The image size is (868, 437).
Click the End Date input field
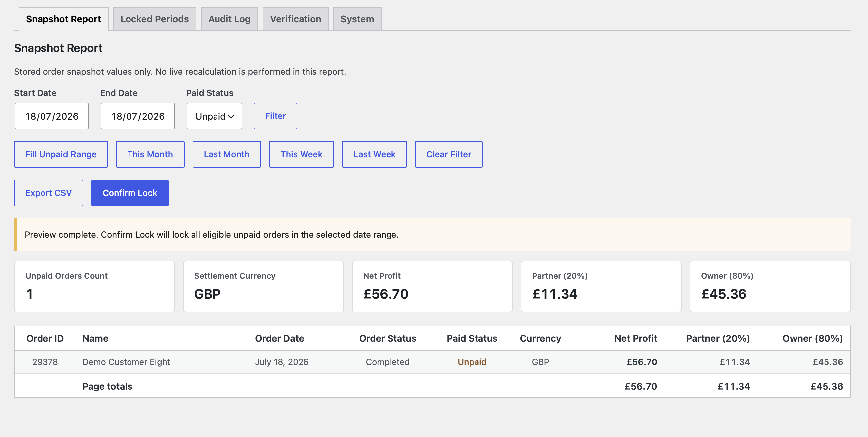[x=137, y=116]
